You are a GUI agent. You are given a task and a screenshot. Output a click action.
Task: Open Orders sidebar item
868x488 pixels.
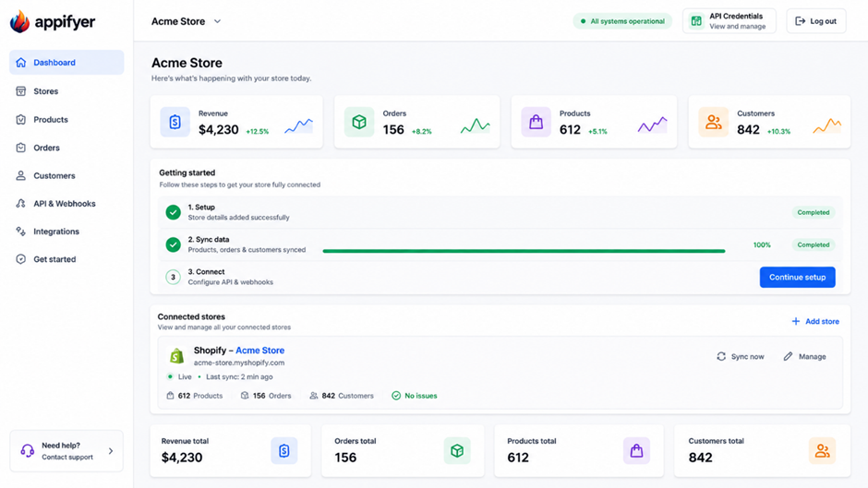(66, 148)
